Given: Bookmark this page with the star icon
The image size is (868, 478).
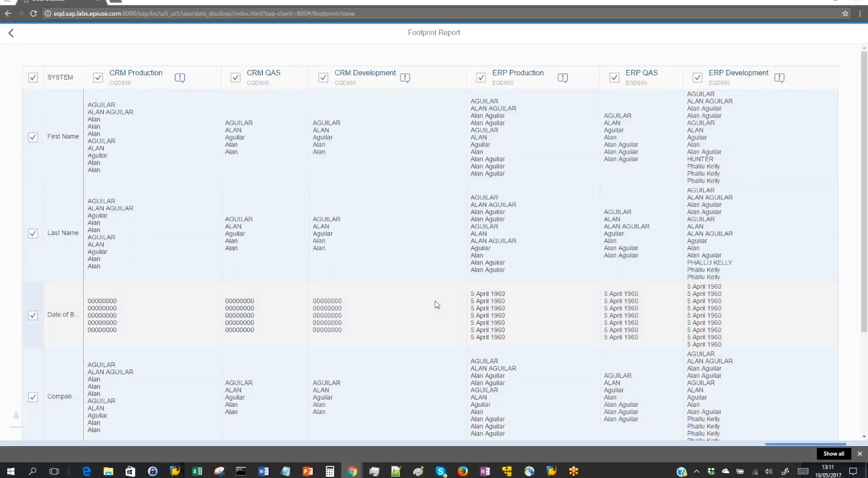Looking at the screenshot, I should pyautogui.click(x=845, y=13).
